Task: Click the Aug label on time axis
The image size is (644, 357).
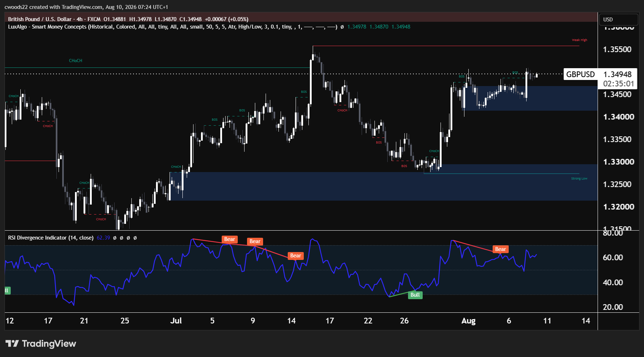Action: pyautogui.click(x=468, y=321)
